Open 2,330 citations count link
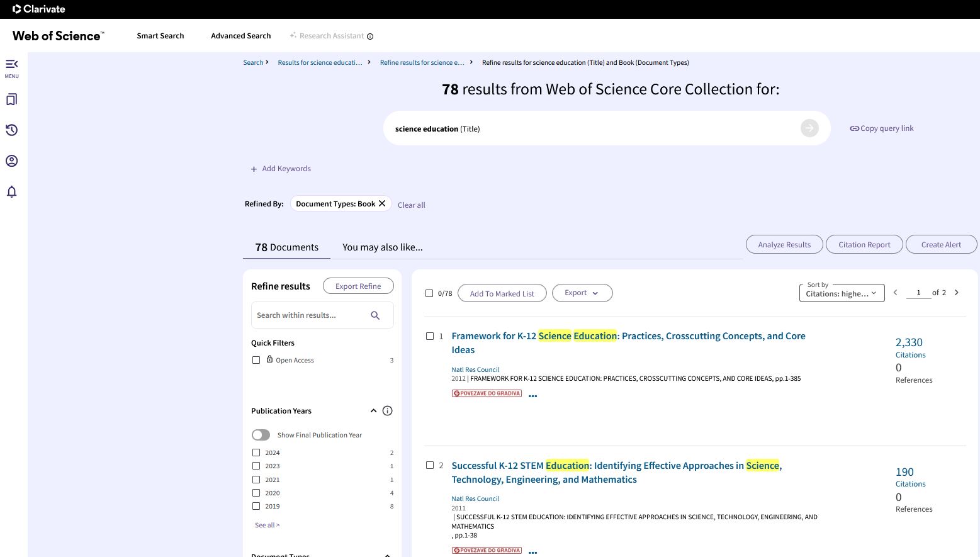This screenshot has width=980, height=557. pyautogui.click(x=909, y=342)
